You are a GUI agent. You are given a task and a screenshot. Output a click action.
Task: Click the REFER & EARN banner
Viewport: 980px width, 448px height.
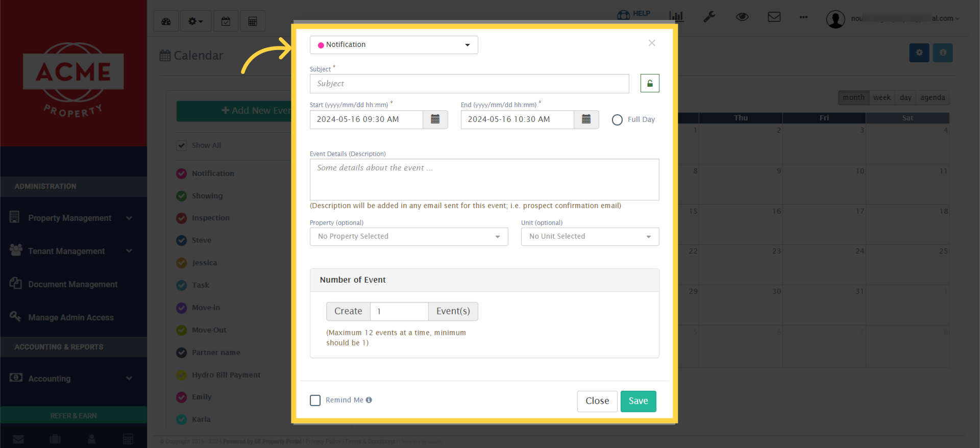click(73, 415)
